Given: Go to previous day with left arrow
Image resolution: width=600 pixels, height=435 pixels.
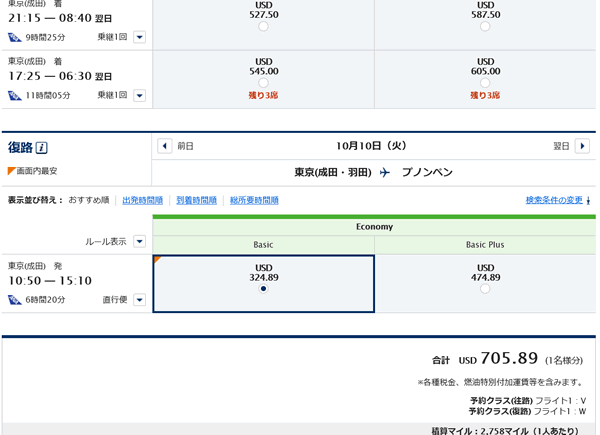Looking at the screenshot, I should tap(165, 146).
